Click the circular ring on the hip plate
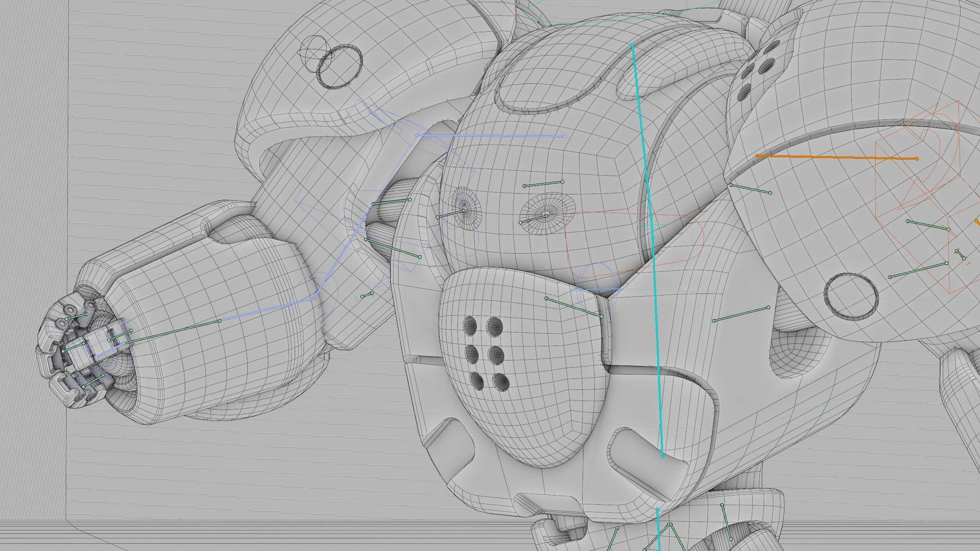 click(x=851, y=297)
